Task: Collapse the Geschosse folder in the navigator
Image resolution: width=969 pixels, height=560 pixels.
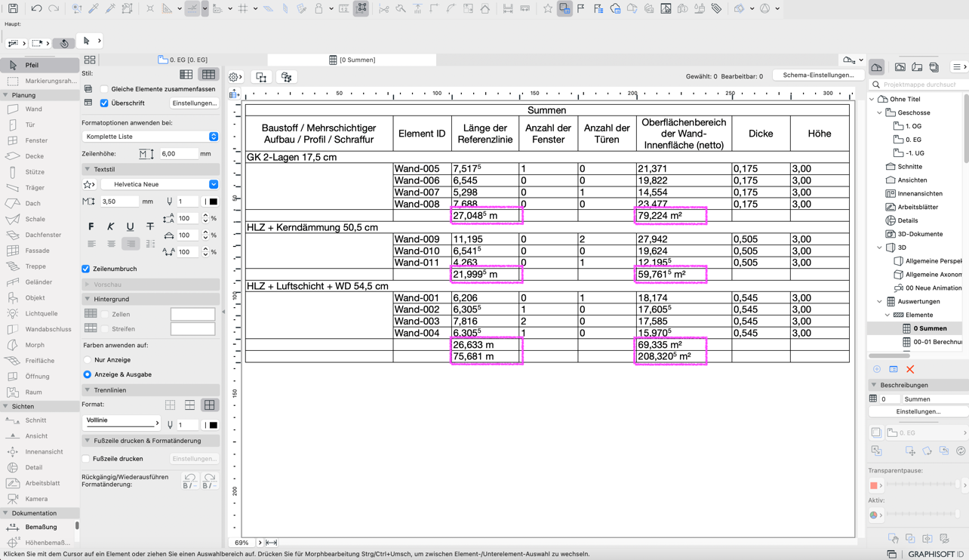Action: [880, 112]
